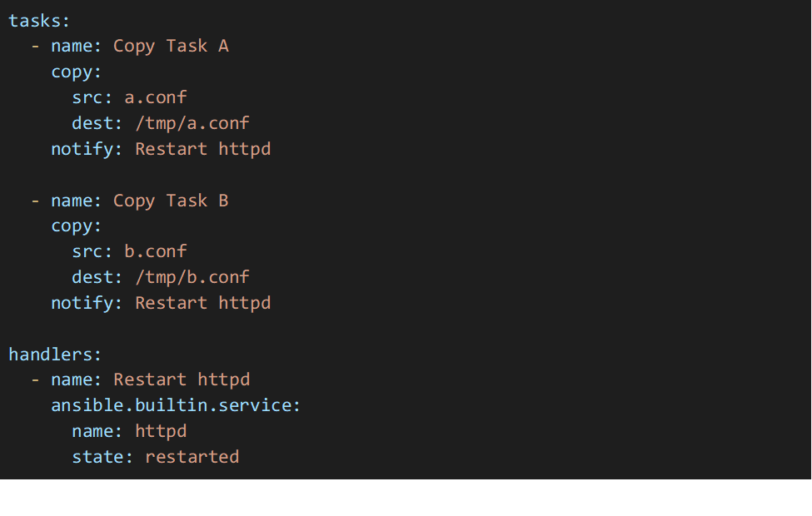
Task: Click the first 'copy:' module key
Action: pyautogui.click(x=76, y=72)
